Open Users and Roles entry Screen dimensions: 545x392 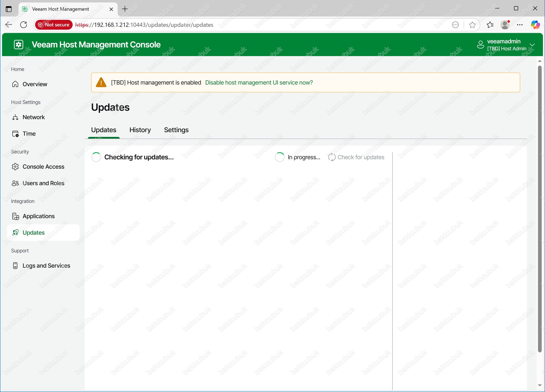[x=43, y=183]
